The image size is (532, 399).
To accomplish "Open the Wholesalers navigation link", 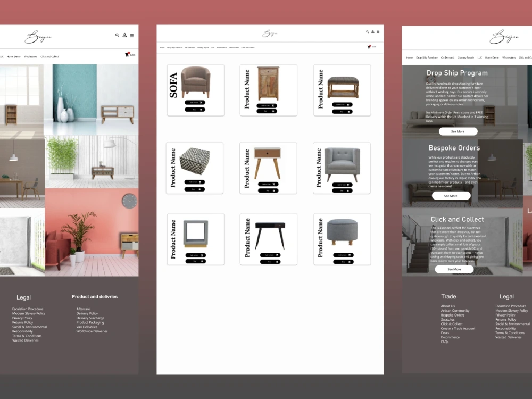I will [x=234, y=47].
